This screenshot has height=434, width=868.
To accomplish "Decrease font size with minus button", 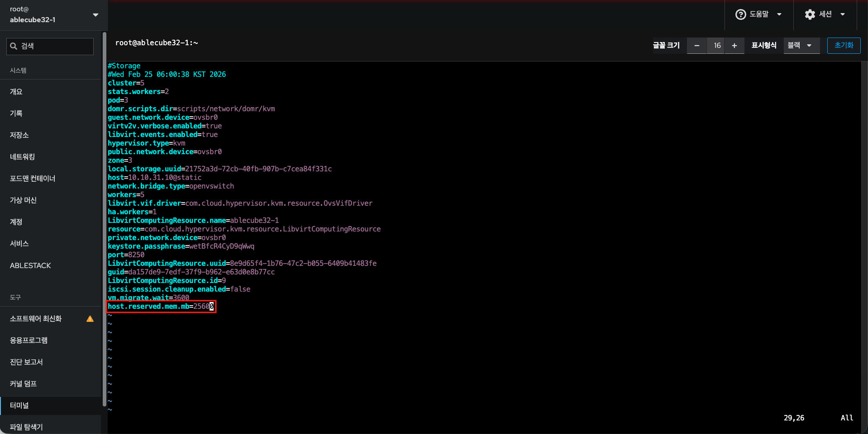I will coord(696,46).
